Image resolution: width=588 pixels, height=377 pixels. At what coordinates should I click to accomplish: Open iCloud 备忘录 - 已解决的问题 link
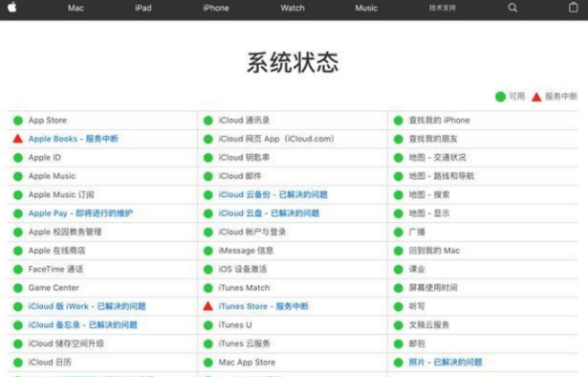(x=83, y=325)
